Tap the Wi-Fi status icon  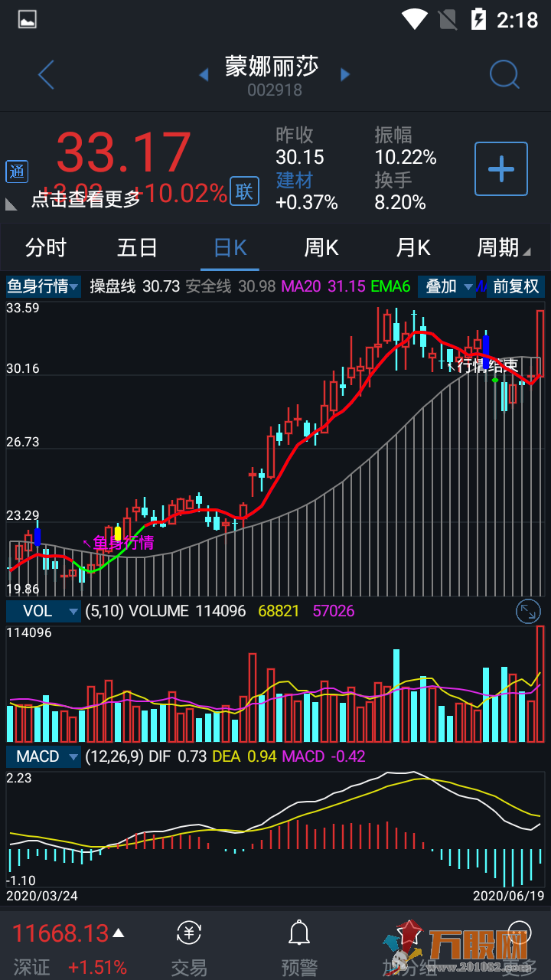[x=414, y=19]
